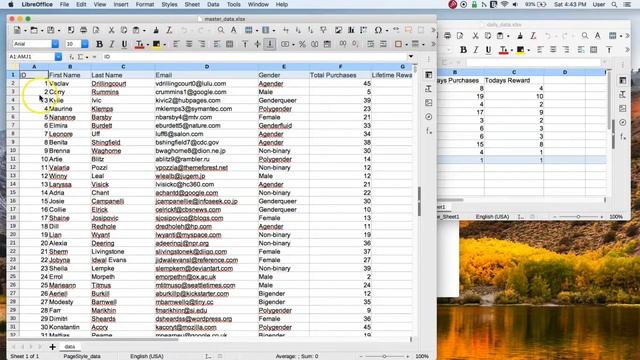Click Insert Chart icon in master_data toolbar
The image size is (640, 360).
[351, 30]
